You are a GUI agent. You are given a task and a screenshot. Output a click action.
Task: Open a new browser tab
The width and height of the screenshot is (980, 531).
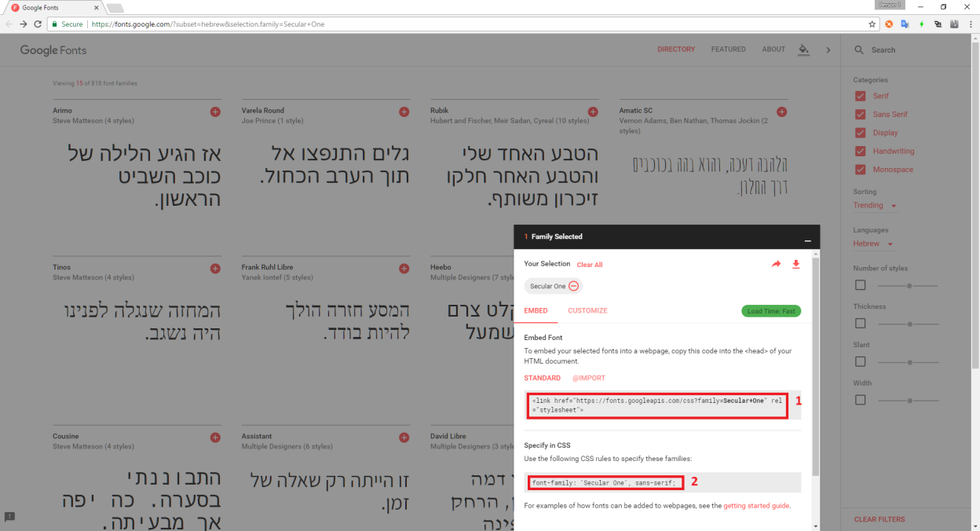[x=115, y=8]
